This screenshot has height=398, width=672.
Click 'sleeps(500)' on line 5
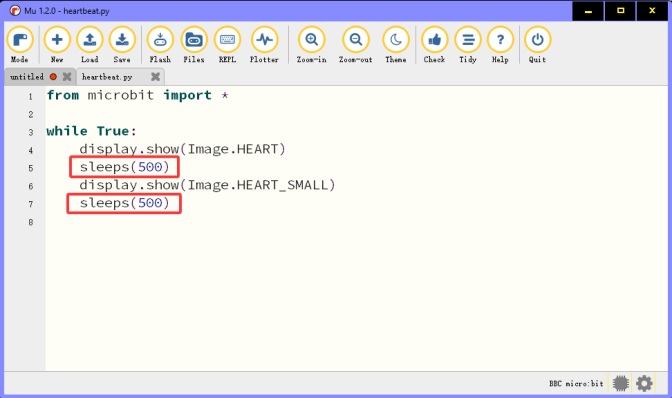[124, 167]
